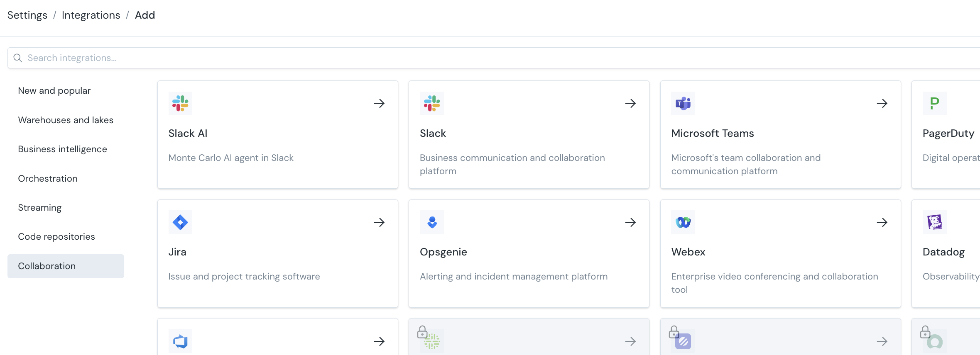This screenshot has height=355, width=980.
Task: Click the Jira card title
Action: (177, 252)
